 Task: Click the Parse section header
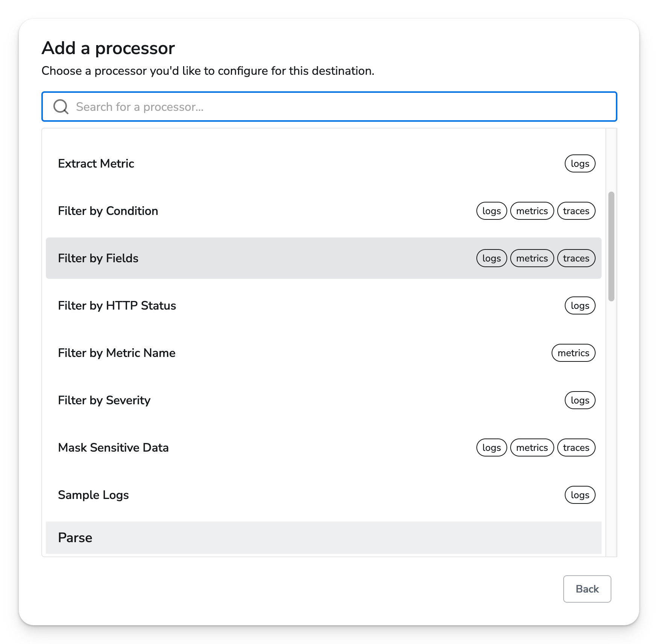point(323,538)
